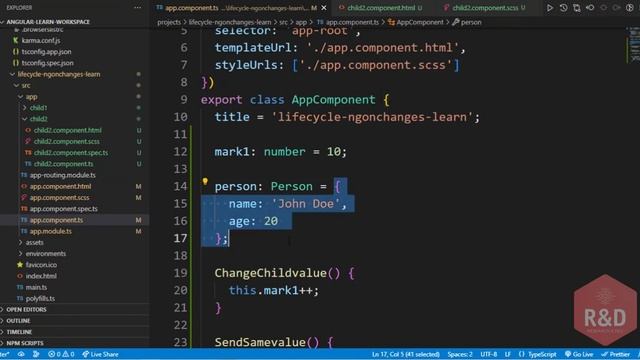The image size is (640, 360).
Task: Switch to child2.component.html tab
Action: [x=380, y=8]
